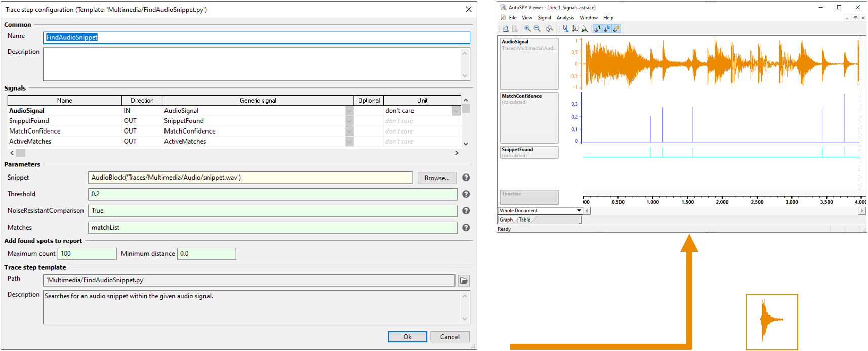
Task: Click the first cursor marker tool icon
Action: pyautogui.click(x=565, y=29)
